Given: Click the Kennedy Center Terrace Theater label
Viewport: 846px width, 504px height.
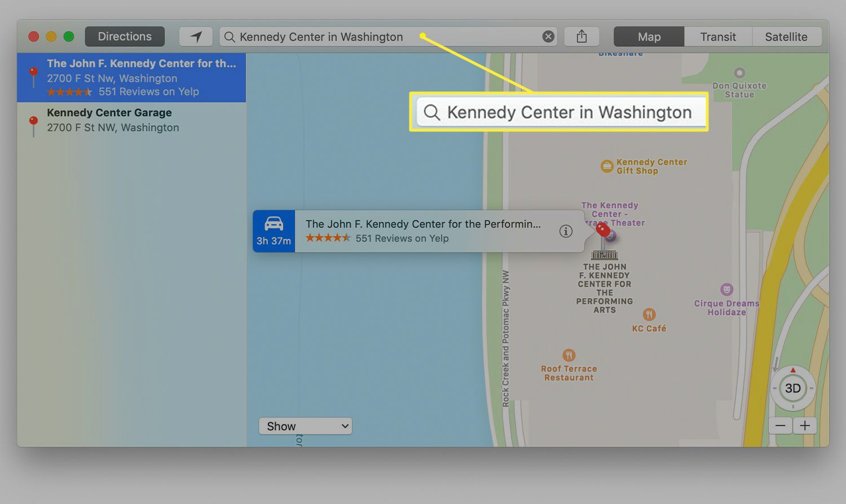Looking at the screenshot, I should pos(613,214).
